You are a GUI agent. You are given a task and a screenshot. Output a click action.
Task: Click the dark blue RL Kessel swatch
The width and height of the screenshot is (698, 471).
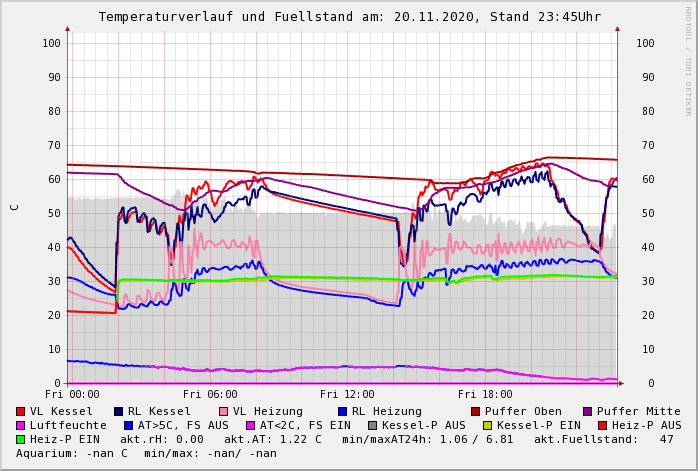(118, 411)
